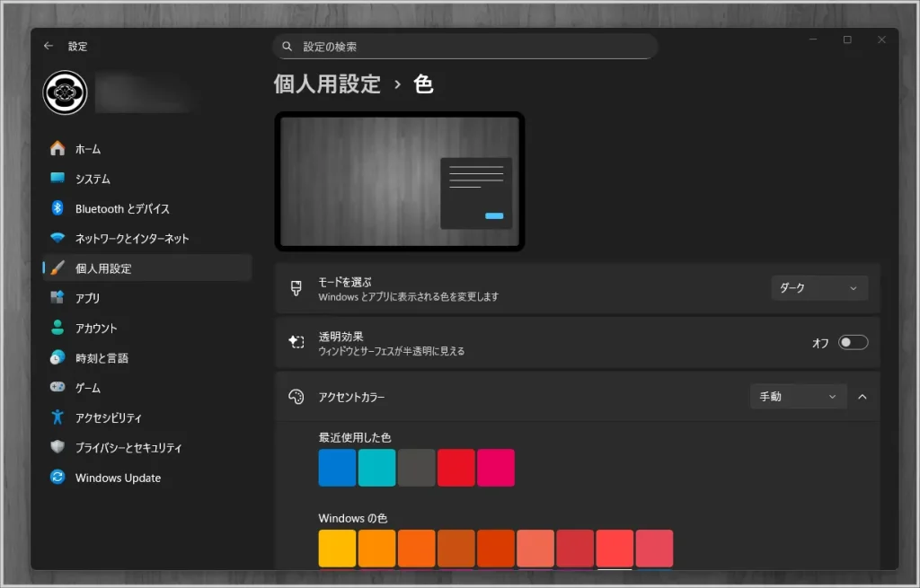Pick the blue swatch in recently used colors
The height and width of the screenshot is (588, 920).
(x=337, y=468)
